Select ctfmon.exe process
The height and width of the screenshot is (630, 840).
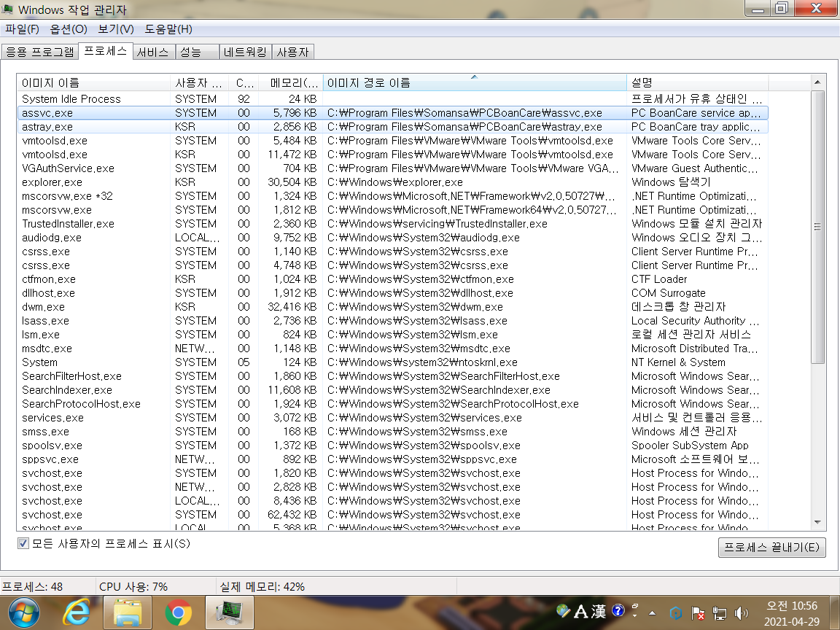pyautogui.click(x=393, y=279)
